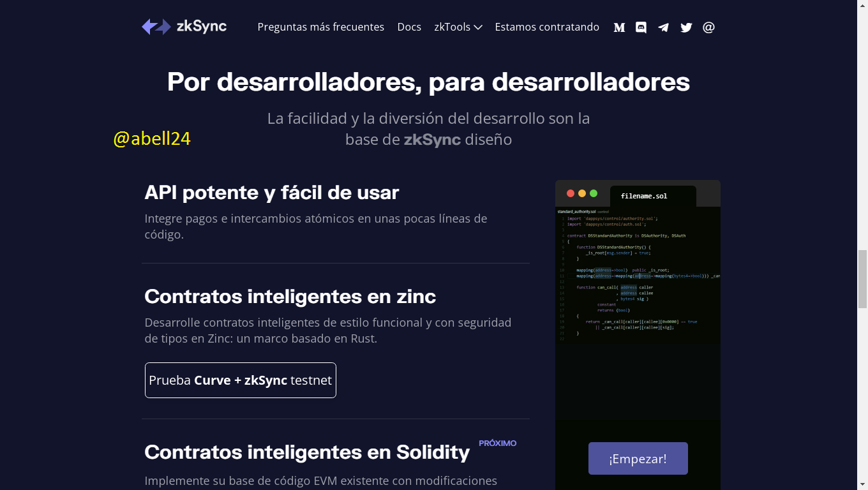This screenshot has width=868, height=490.
Task: Open the Medium icon link
Action: (619, 27)
